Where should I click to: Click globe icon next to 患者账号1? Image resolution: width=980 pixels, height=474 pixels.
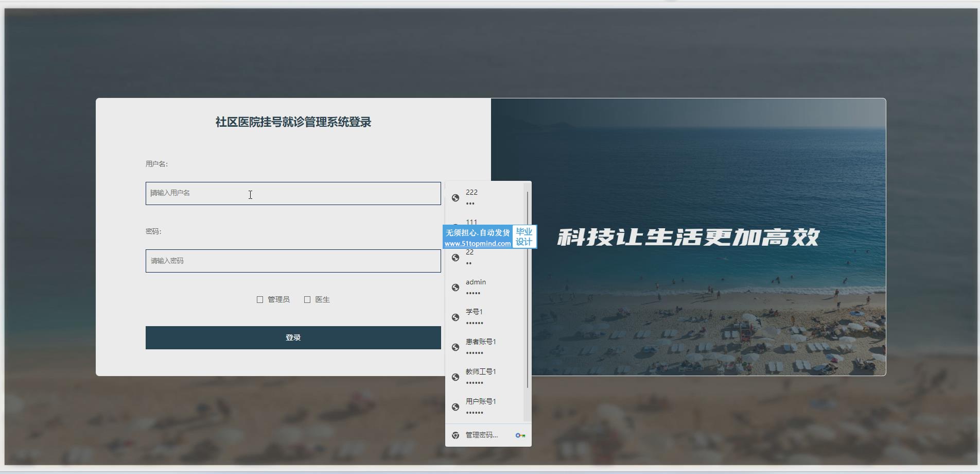click(456, 347)
